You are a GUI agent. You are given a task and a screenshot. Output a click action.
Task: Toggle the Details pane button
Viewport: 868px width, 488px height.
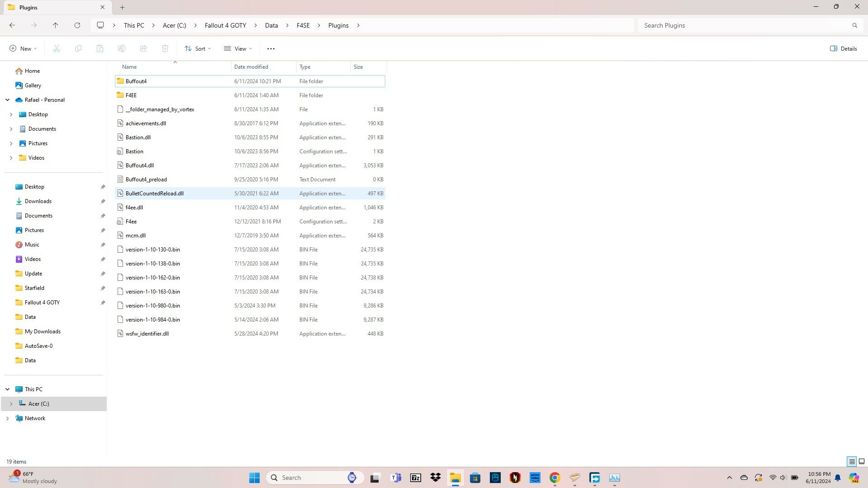843,48
